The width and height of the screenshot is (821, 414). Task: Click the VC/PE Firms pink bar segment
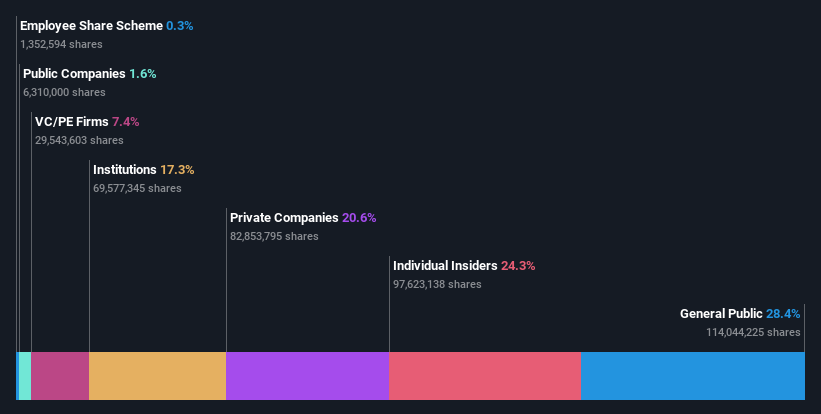[60, 376]
